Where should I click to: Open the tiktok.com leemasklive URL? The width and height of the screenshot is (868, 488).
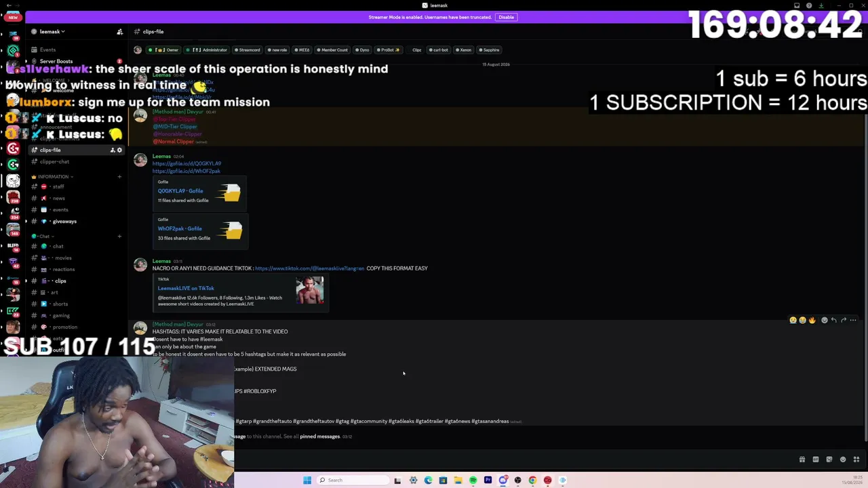pyautogui.click(x=309, y=268)
